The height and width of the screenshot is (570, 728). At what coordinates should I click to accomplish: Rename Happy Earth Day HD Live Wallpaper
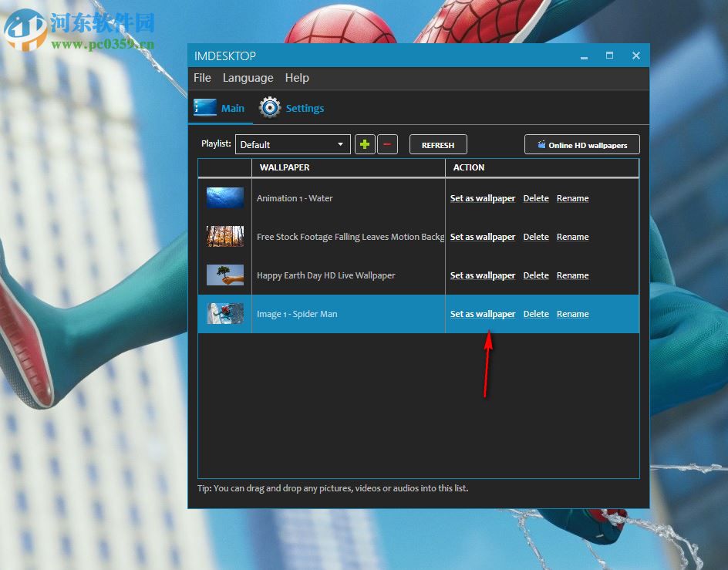(x=572, y=275)
